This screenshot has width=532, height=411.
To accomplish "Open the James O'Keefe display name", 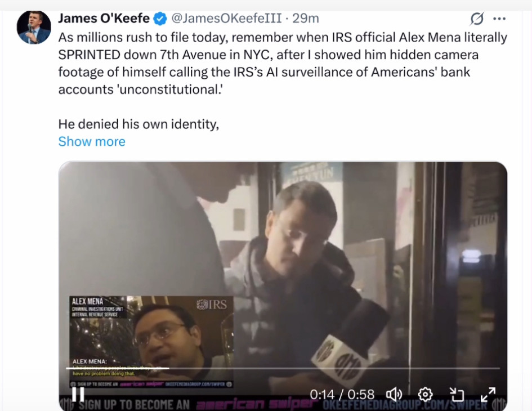I will [x=104, y=19].
